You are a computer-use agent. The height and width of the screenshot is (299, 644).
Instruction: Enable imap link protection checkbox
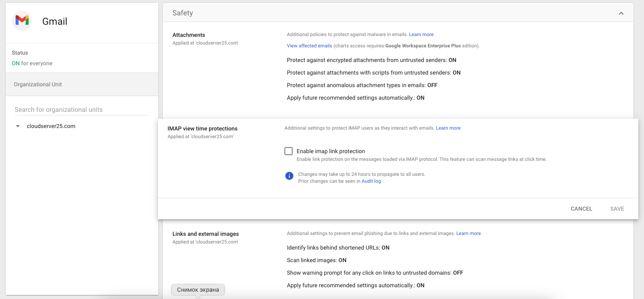pyautogui.click(x=289, y=151)
